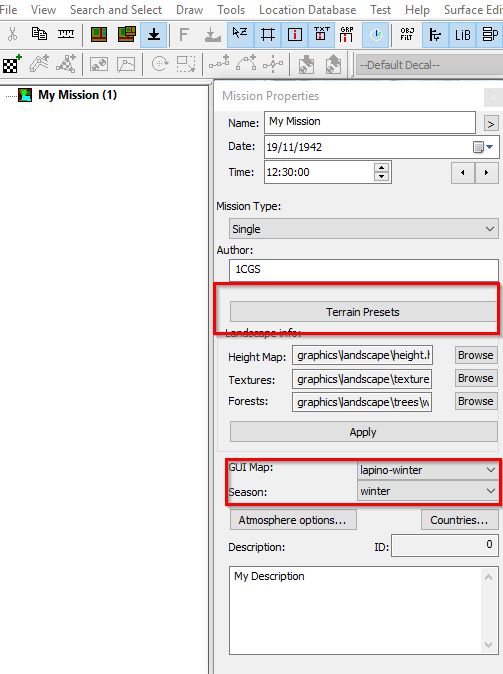
Task: Open the GUI Map dropdown
Action: point(428,470)
